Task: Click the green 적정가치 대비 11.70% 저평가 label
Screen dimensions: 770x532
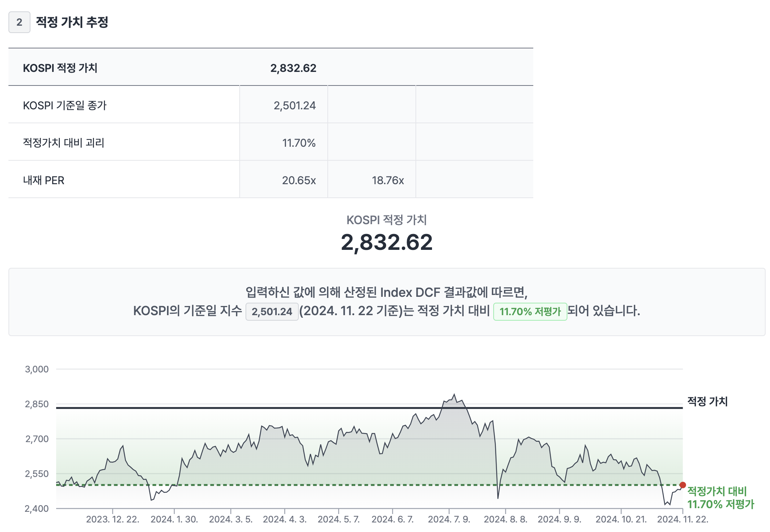Action: (720, 498)
